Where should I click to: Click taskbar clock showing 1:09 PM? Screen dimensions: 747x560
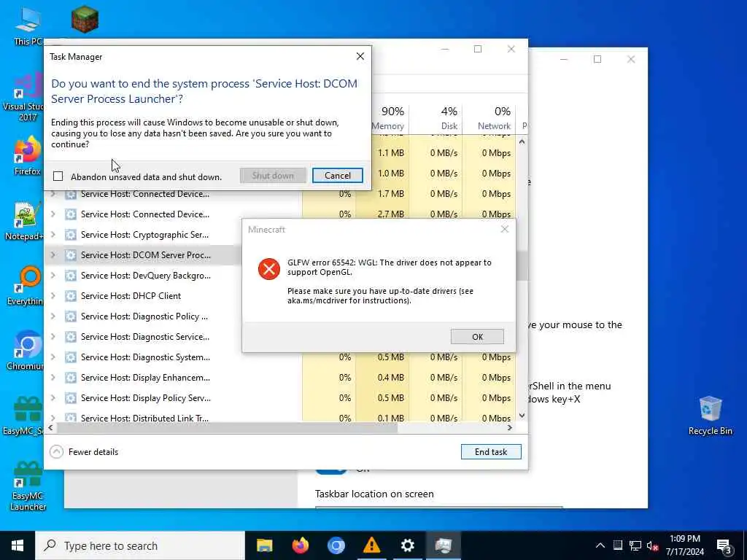684,545
